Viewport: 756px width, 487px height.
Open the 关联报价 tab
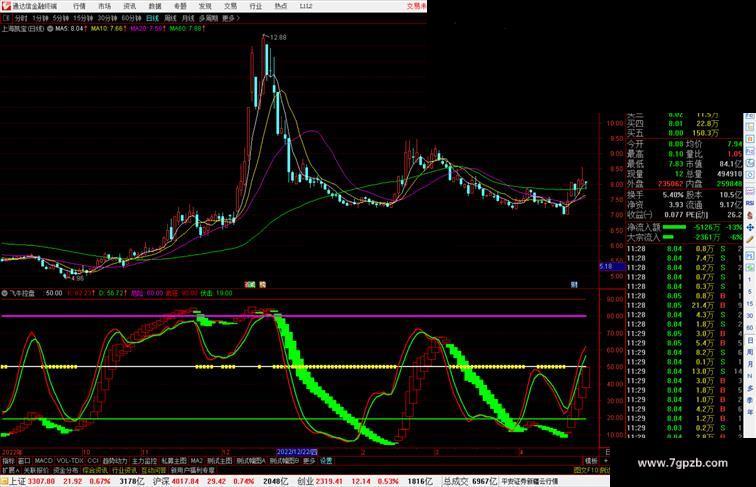coord(36,470)
